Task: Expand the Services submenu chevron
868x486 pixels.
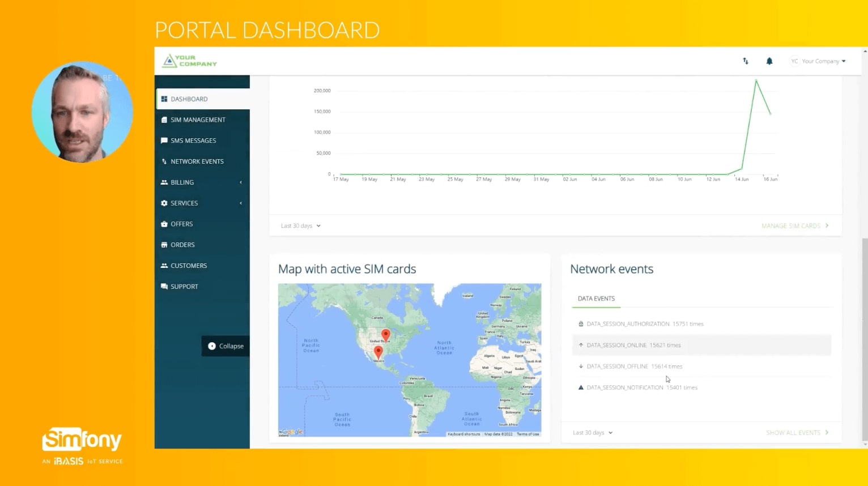Action: pyautogui.click(x=240, y=203)
